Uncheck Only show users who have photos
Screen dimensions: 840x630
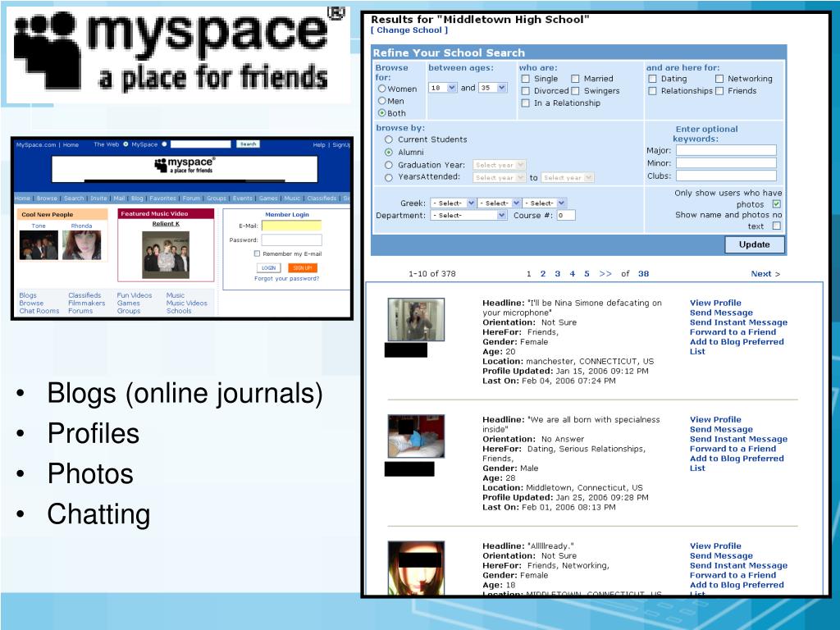click(776, 204)
